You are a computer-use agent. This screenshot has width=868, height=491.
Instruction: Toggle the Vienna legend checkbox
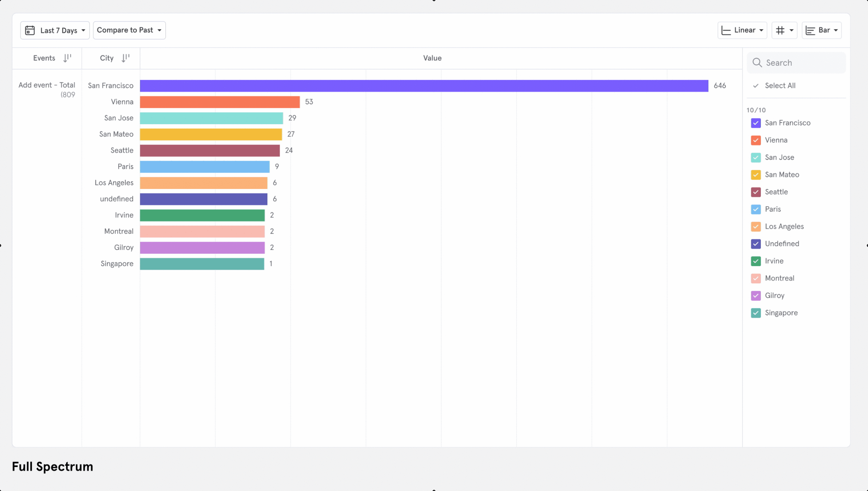click(x=755, y=140)
